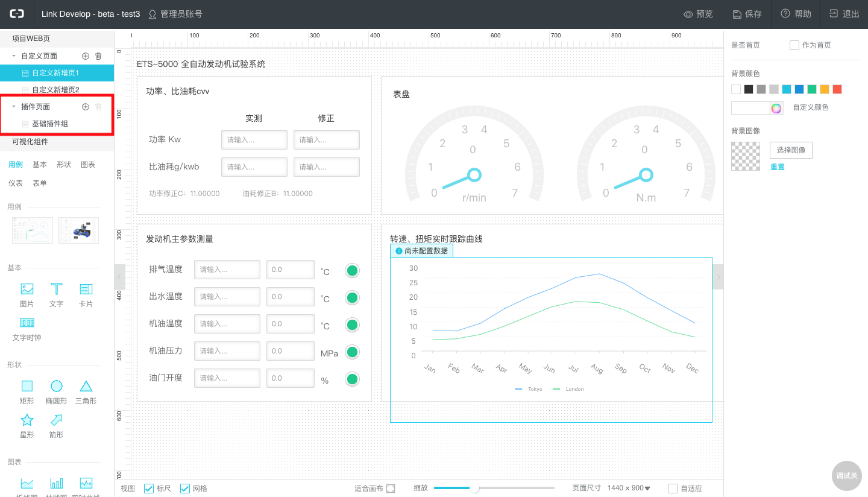This screenshot has height=497, width=868.
Task: Enable the 作为首页 checkbox
Action: 794,45
